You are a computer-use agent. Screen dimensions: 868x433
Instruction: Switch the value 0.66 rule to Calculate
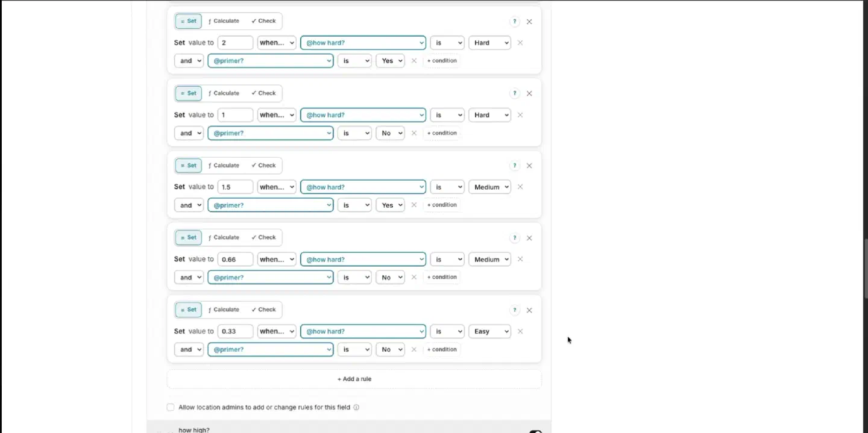coord(224,237)
